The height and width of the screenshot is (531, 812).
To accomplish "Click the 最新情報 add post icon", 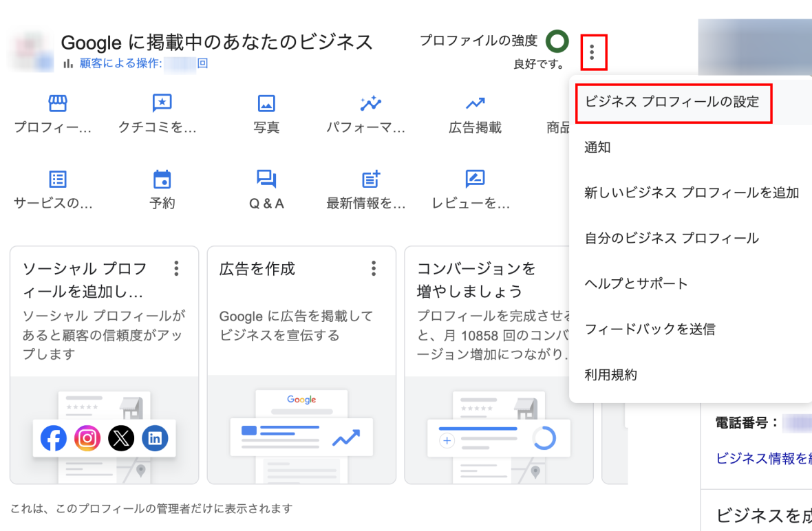I will [x=371, y=180].
